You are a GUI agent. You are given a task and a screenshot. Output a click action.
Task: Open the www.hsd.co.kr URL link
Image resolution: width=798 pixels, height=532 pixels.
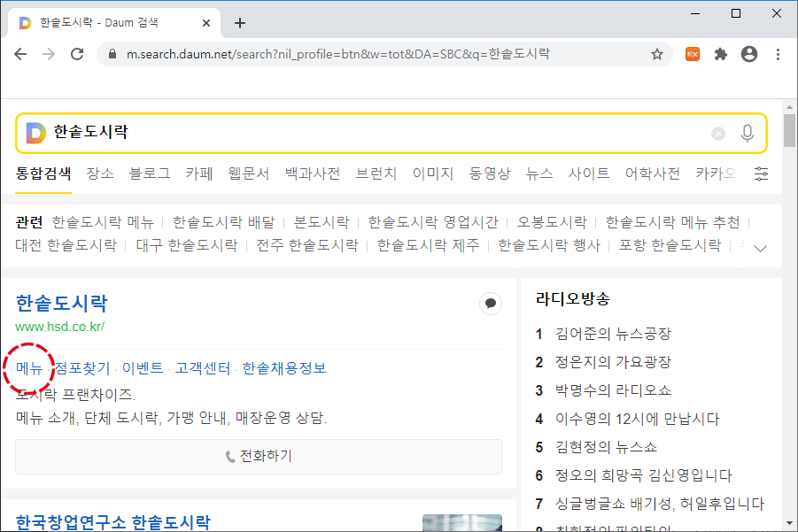click(60, 327)
